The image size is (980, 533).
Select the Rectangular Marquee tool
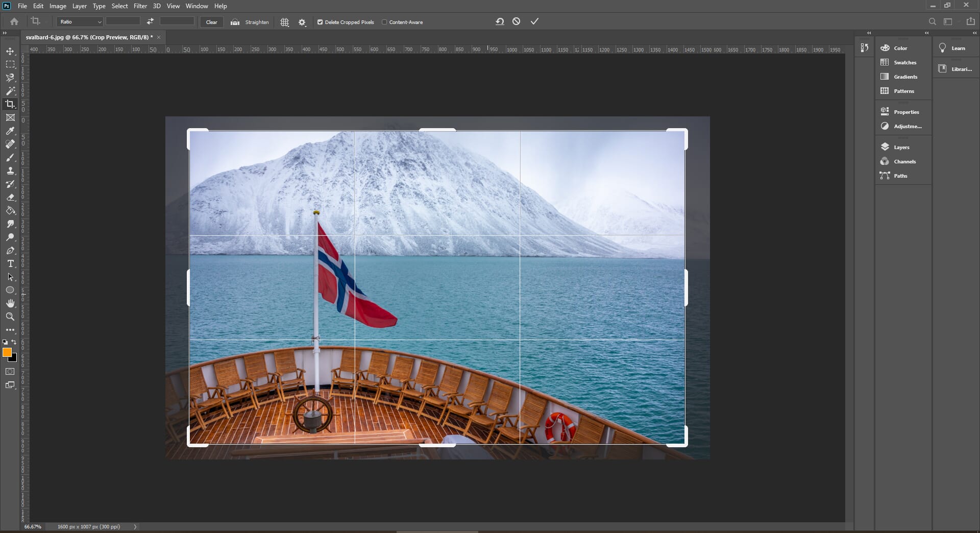(10, 64)
